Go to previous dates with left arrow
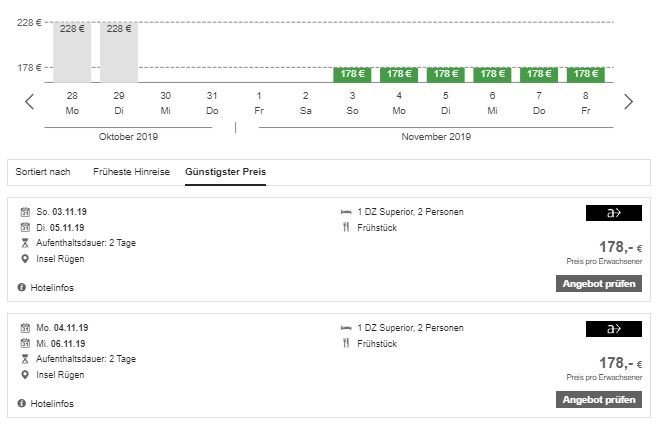This screenshot has width=663, height=424. pos(29,102)
